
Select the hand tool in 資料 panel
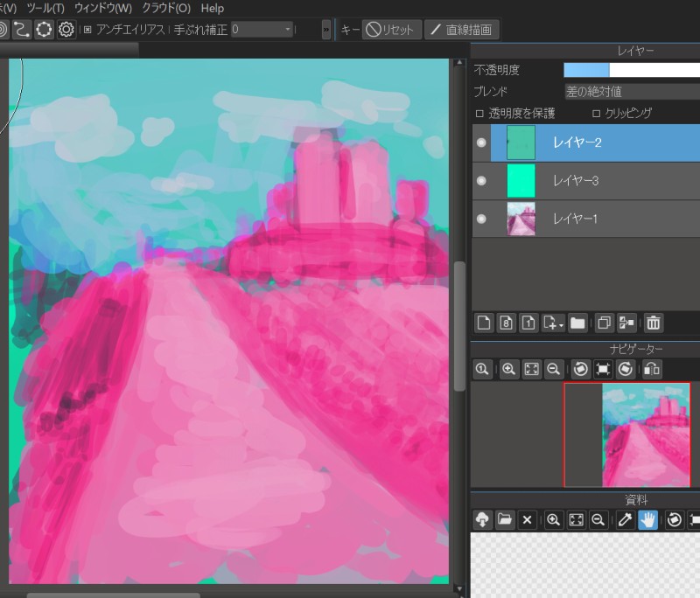pos(647,520)
